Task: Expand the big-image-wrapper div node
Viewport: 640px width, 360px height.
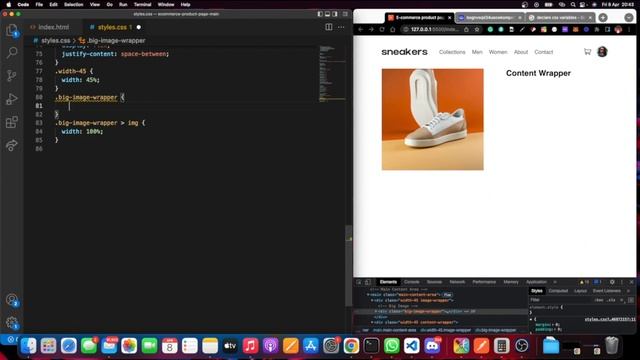Action: 376,311
